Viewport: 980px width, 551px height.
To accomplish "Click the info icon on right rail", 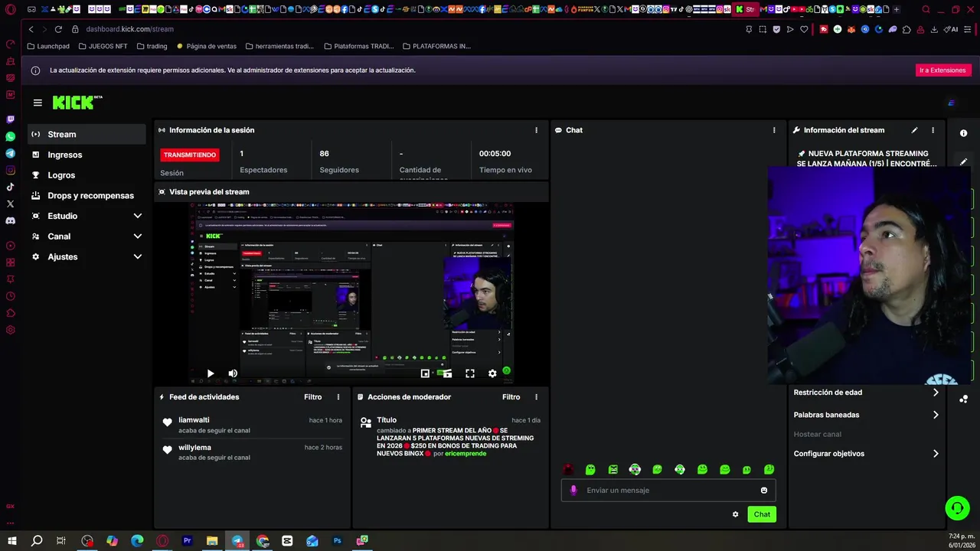I will [x=963, y=133].
